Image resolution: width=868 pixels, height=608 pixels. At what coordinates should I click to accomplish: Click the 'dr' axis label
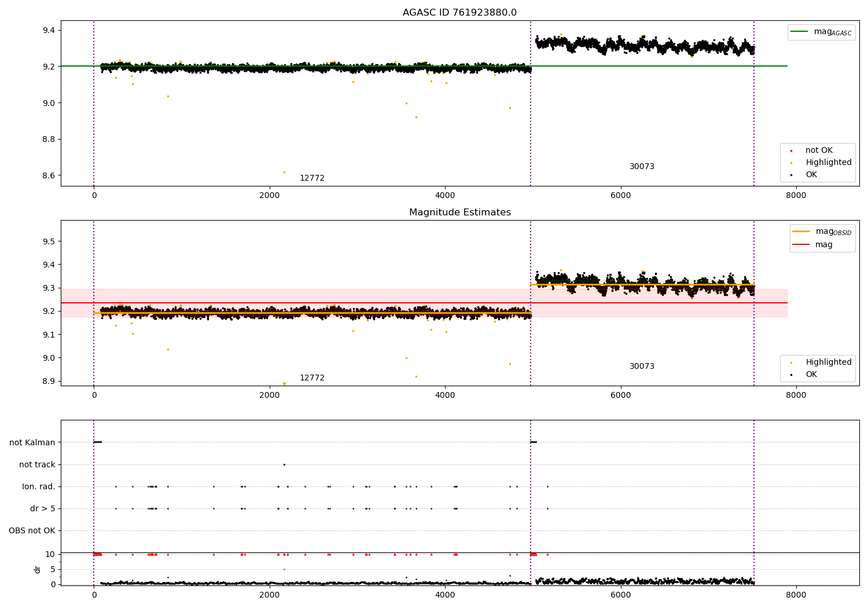pos(38,569)
